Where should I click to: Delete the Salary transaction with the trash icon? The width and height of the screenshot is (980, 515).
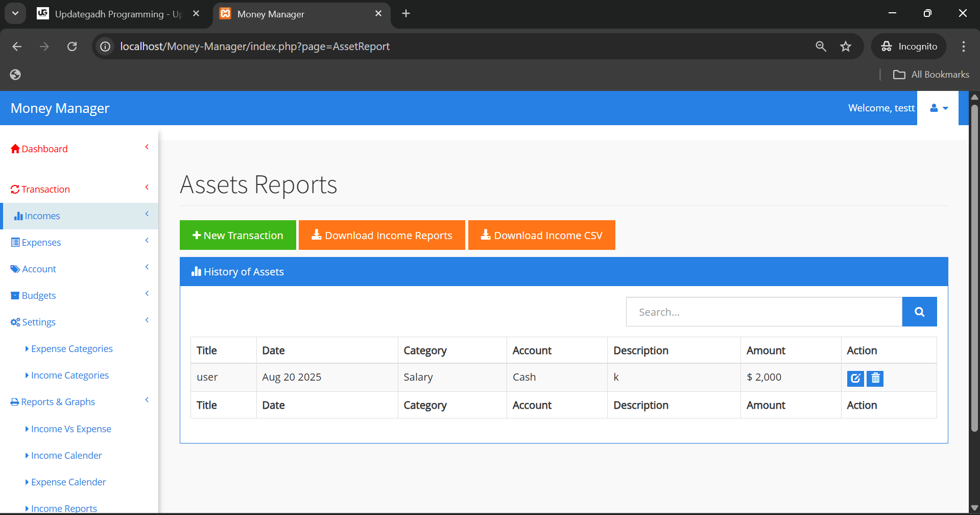point(875,379)
